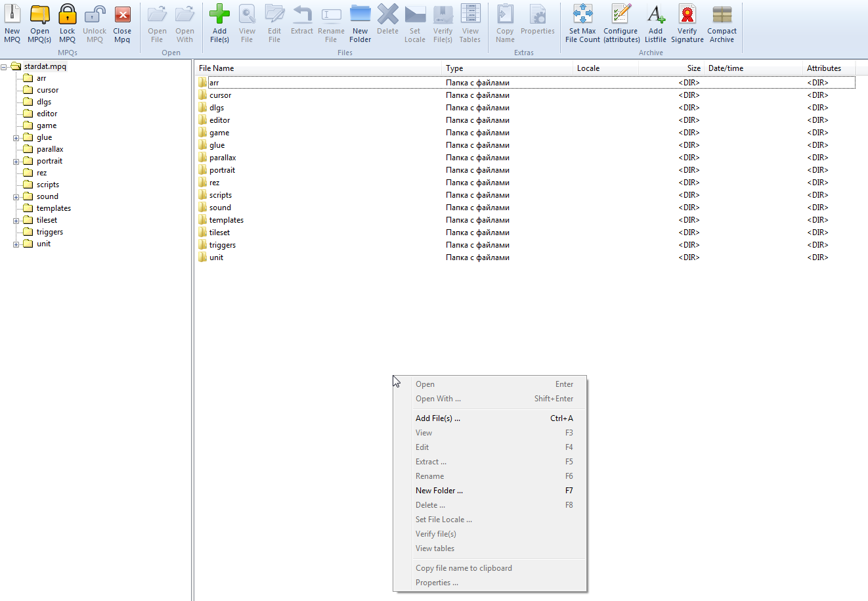Viewport: 868px width, 601px height.
Task: Collapse the stardat.mpq root tree node
Action: (5, 67)
